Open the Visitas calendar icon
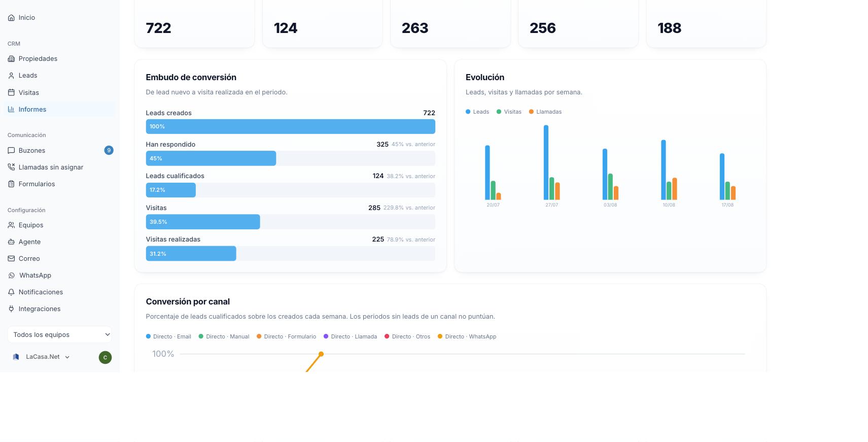 point(11,92)
